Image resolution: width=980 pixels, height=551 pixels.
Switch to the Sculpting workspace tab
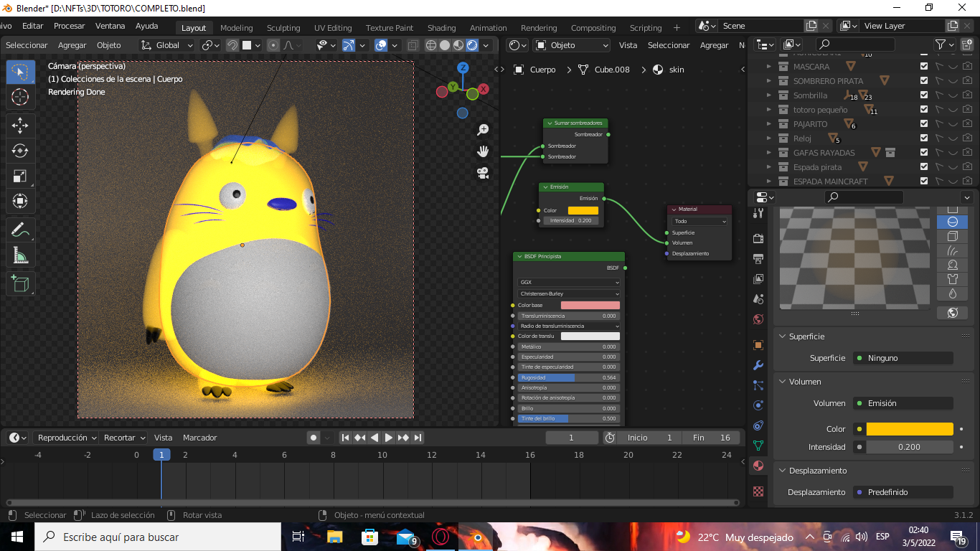(283, 28)
